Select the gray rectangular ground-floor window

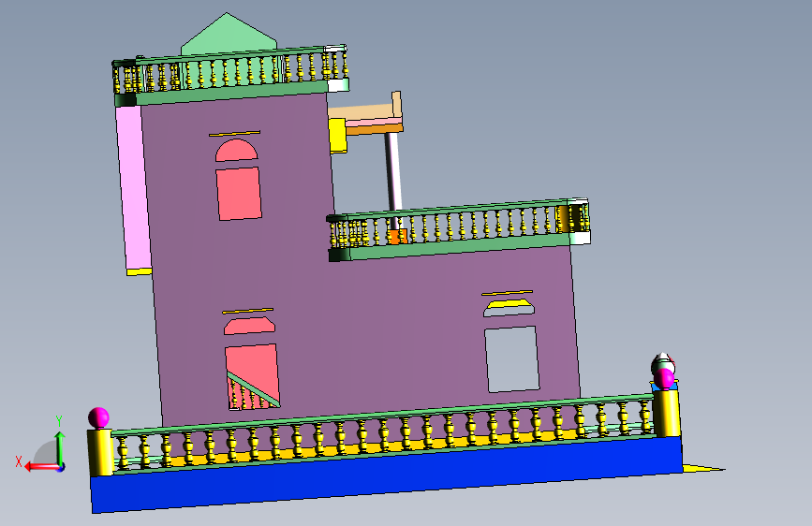pos(511,359)
